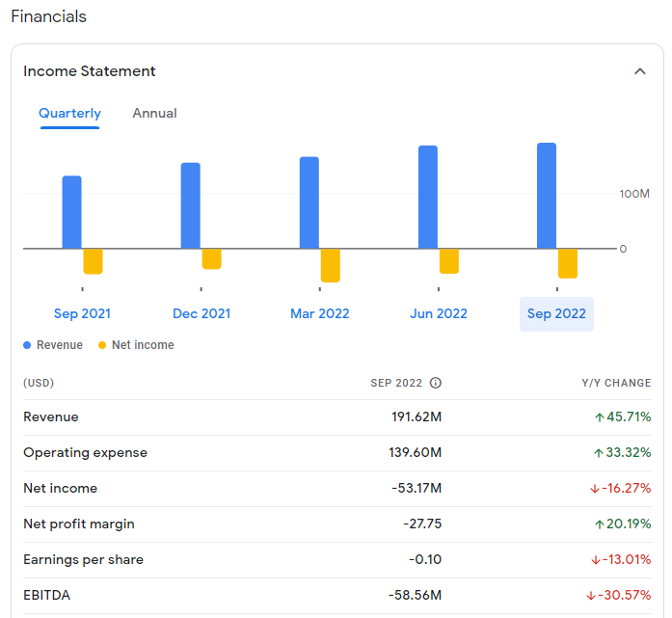Click the revenue value 191.62M

coord(417,417)
